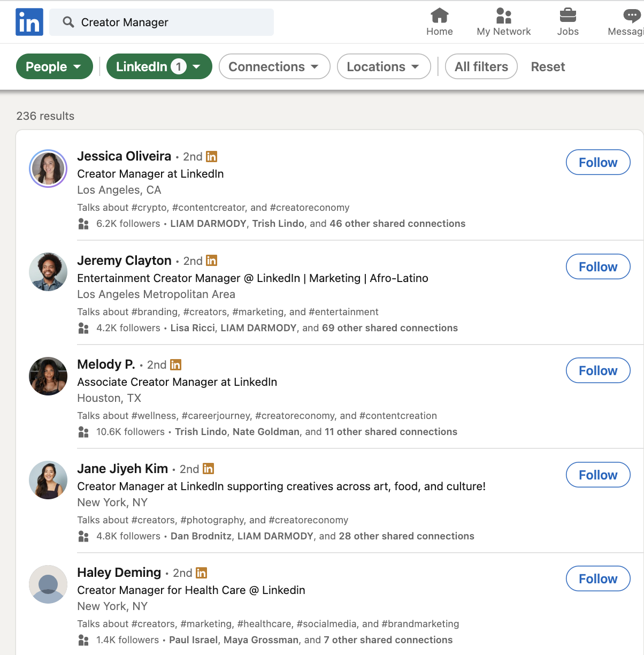Open the Jobs section
644x655 pixels.
(x=568, y=21)
